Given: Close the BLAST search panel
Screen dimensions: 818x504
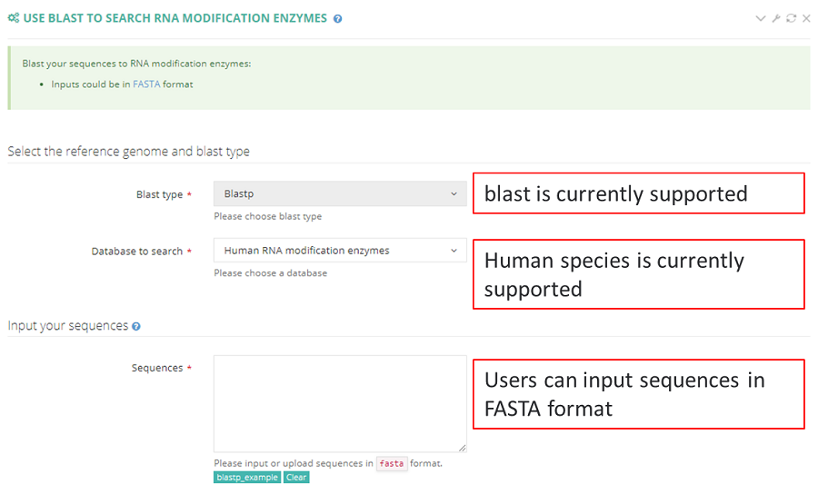Looking at the screenshot, I should pos(806,18).
